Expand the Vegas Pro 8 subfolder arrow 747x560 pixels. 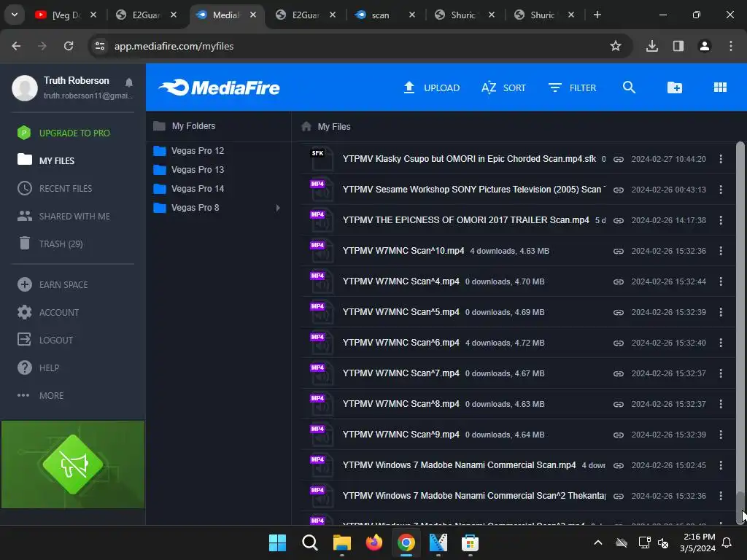278,208
